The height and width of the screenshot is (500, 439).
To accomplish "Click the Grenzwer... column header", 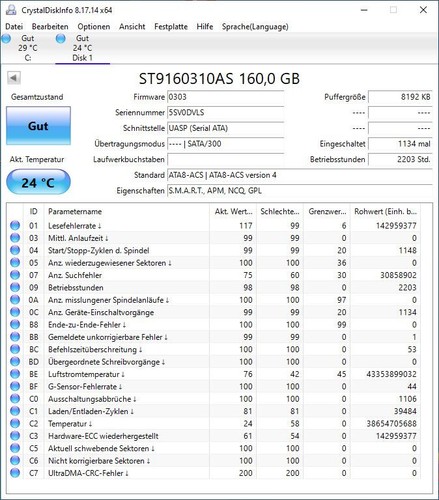I will [x=327, y=211].
